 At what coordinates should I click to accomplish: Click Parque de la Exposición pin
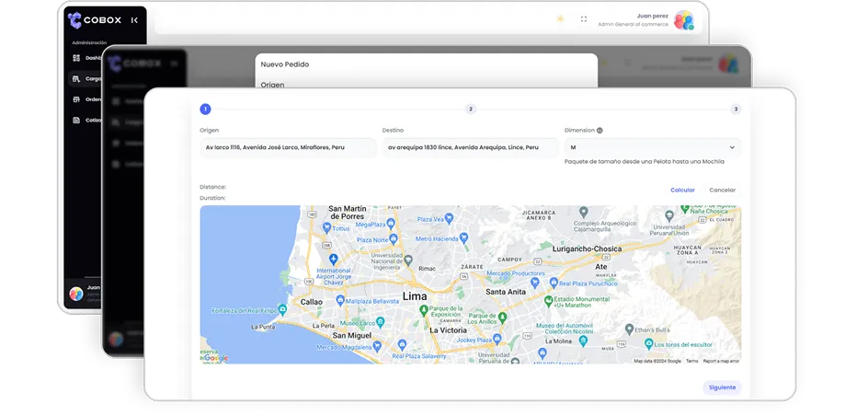(x=424, y=309)
